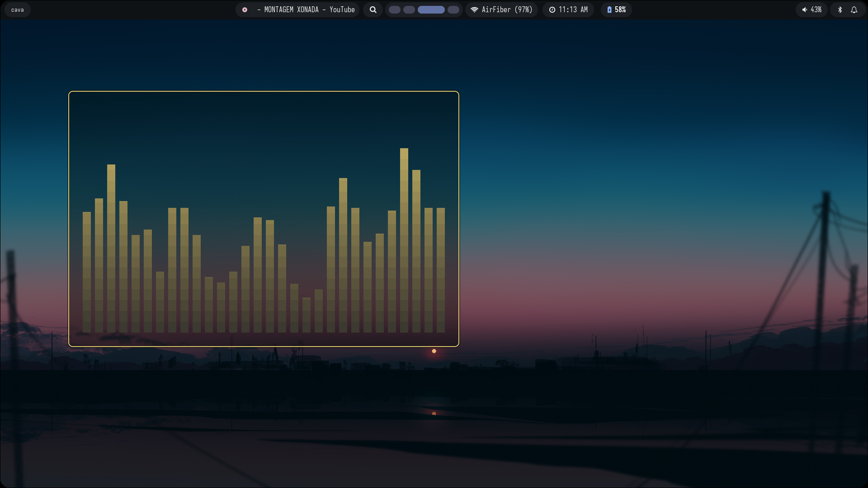
Task: Mute audio via the speaker icon
Action: [804, 9]
